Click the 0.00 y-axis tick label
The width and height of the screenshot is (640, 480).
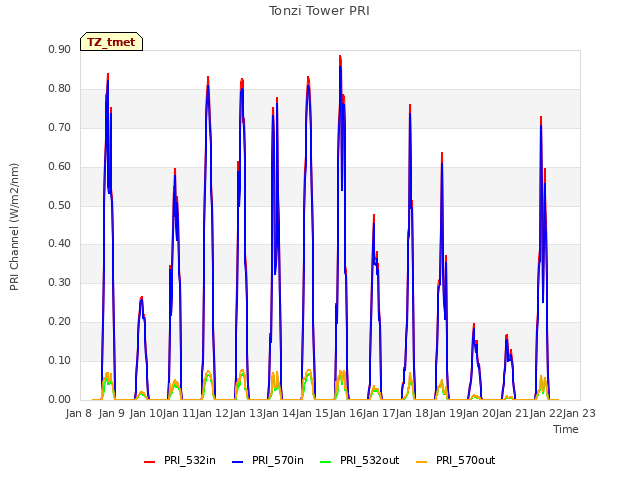[x=60, y=400]
